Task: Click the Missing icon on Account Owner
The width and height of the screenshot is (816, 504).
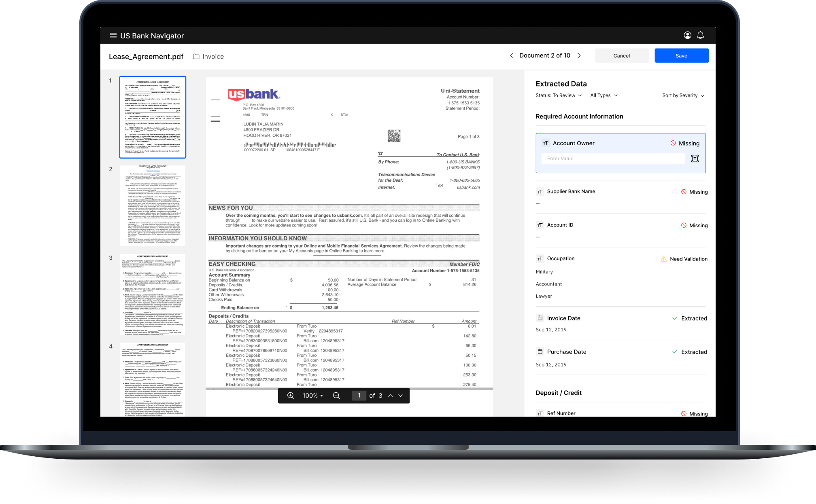Action: pos(673,143)
